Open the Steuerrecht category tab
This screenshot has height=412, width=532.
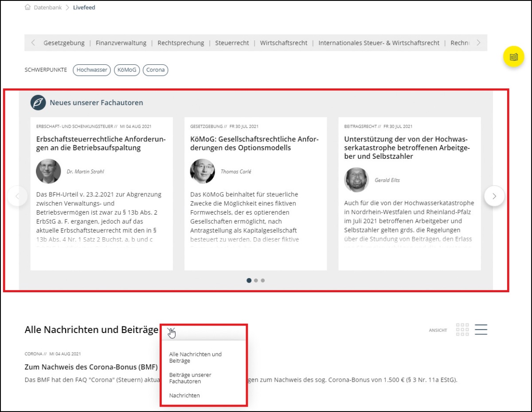[232, 43]
